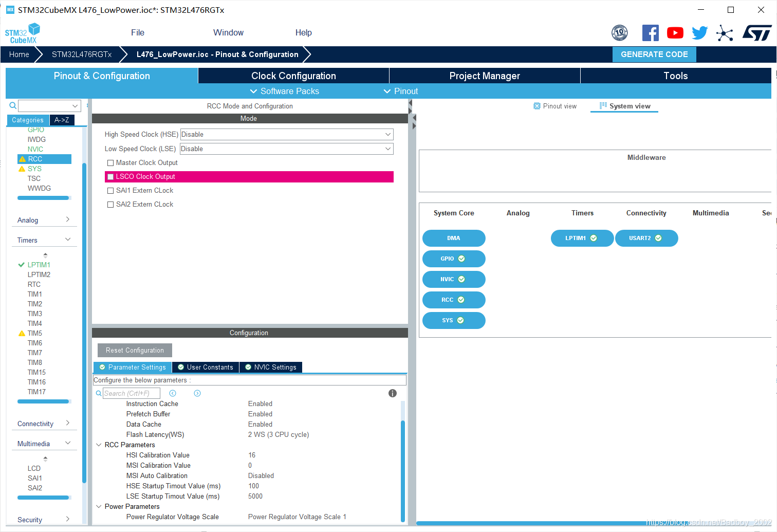This screenshot has width=777, height=532.
Task: Click the DMA system core button
Action: [x=454, y=238]
